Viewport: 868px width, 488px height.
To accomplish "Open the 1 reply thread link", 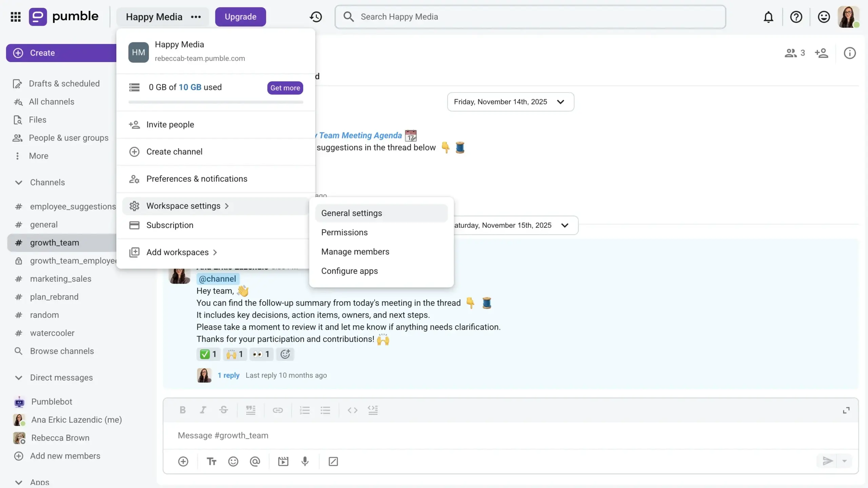I will [229, 375].
